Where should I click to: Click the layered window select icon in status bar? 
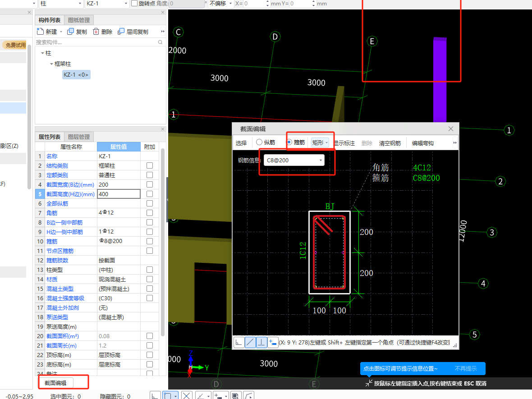[235, 395]
